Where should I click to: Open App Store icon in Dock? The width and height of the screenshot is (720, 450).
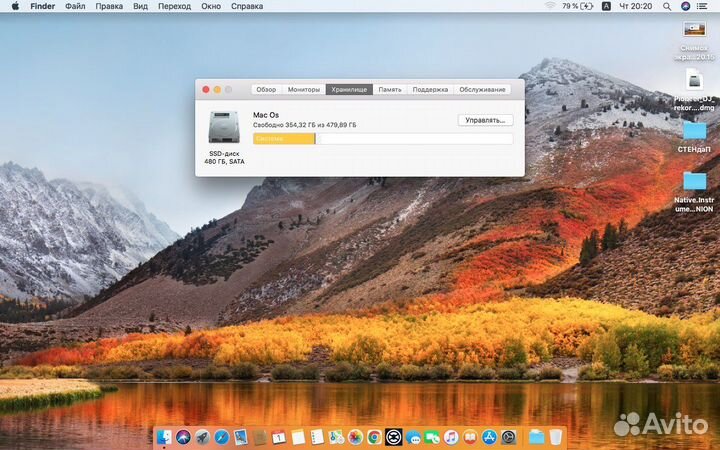489,437
